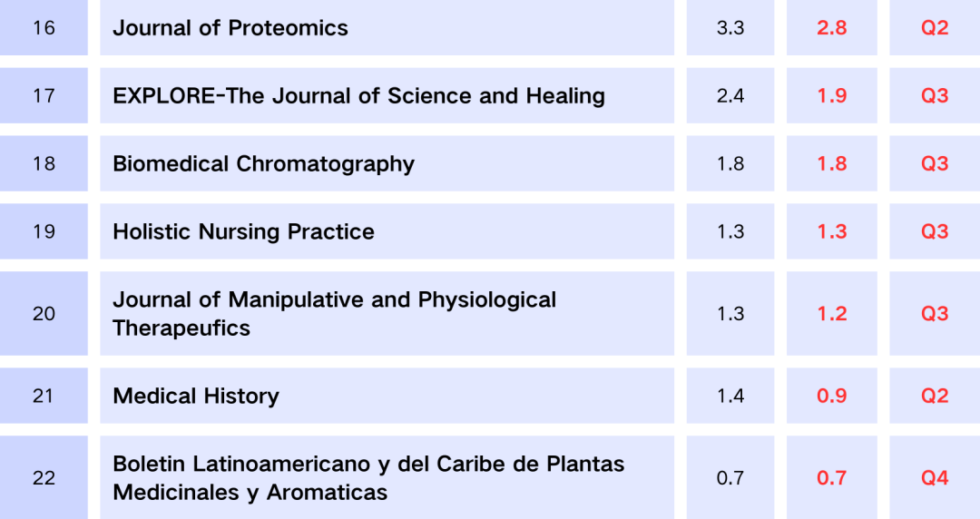Select the red 0.9 value for Medical History
The height and width of the screenshot is (519, 980).
tap(831, 396)
